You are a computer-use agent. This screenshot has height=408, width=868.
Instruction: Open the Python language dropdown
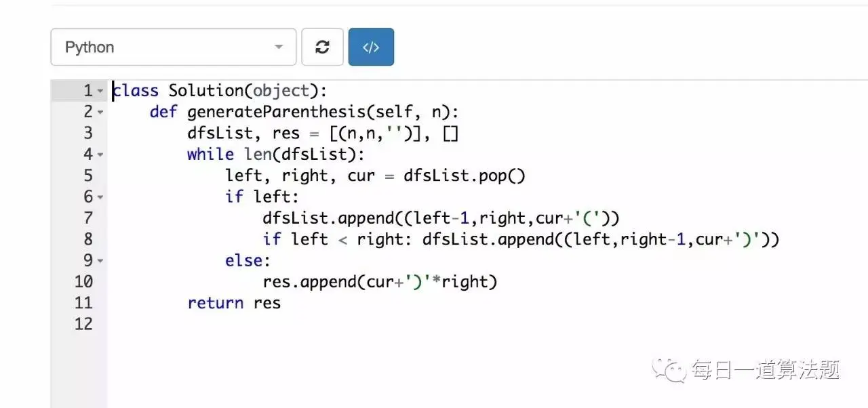pyautogui.click(x=173, y=47)
